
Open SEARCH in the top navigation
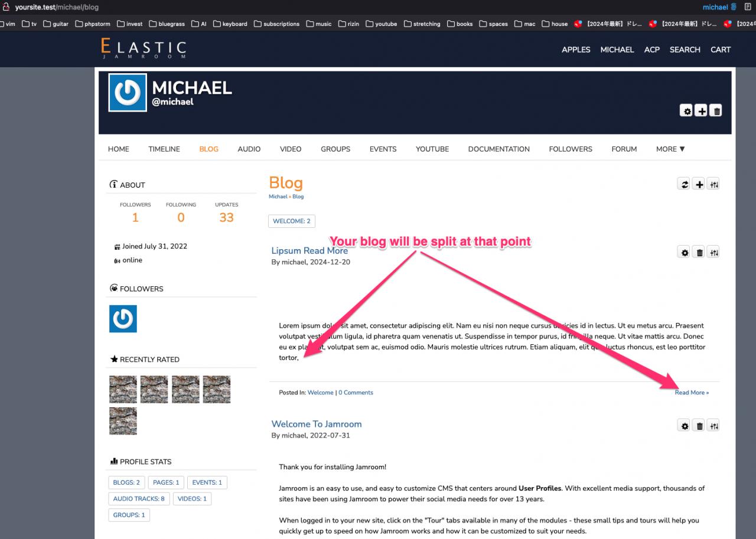685,50
